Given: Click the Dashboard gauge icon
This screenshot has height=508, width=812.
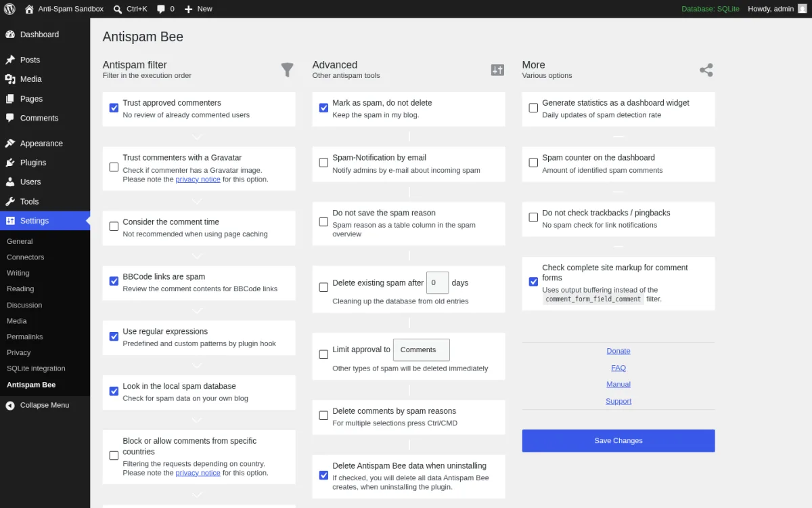Looking at the screenshot, I should coord(10,35).
